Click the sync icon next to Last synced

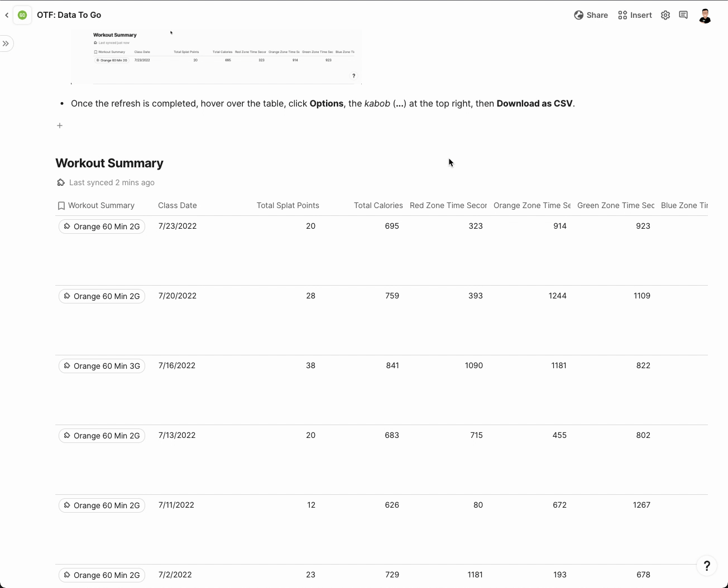pos(61,182)
